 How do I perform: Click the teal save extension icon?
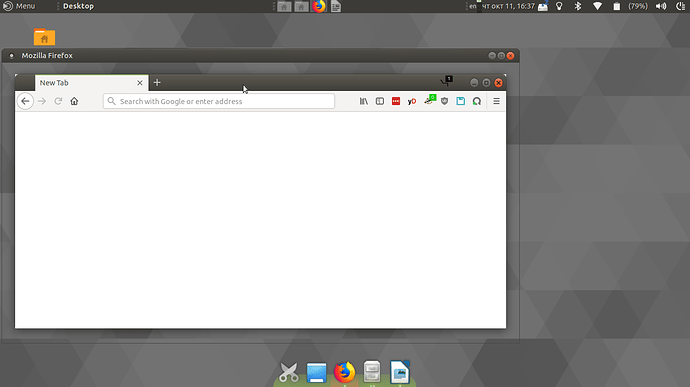pyautogui.click(x=461, y=101)
